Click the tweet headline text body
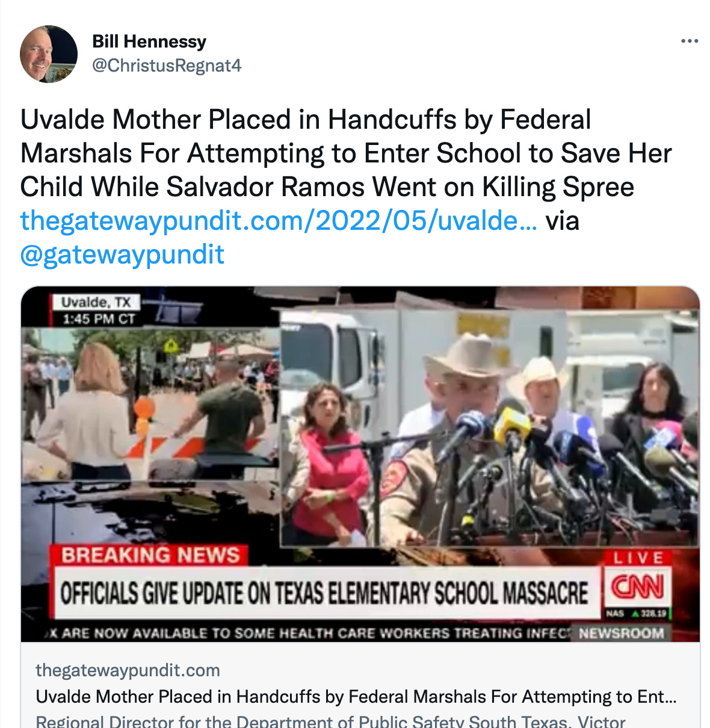The image size is (710, 728). [x=346, y=153]
